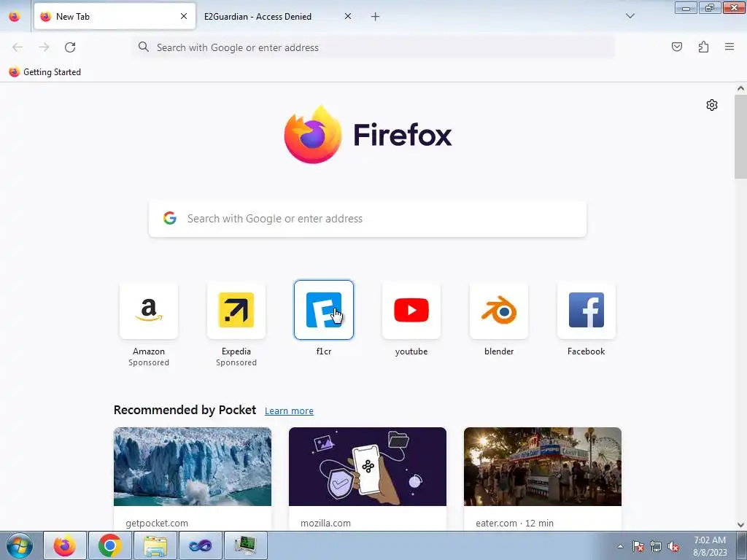Save to Pocket toolbar icon
The height and width of the screenshot is (560, 747).
pos(676,47)
